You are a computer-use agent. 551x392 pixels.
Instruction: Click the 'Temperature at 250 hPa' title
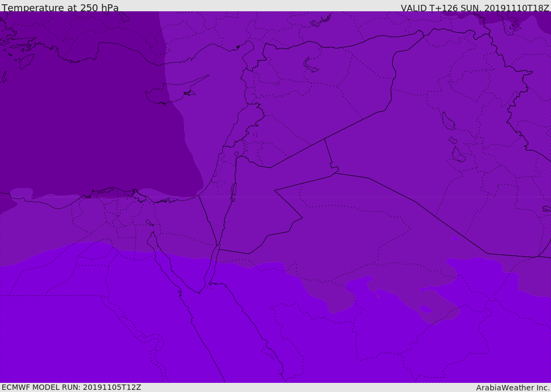60,8
